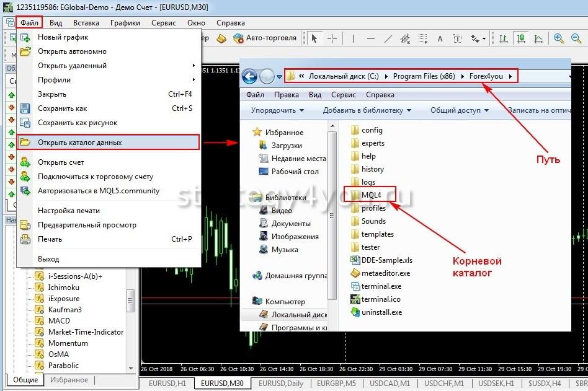The height and width of the screenshot is (391, 588).
Task: Click the cursor arrow tool
Action: [x=314, y=38]
